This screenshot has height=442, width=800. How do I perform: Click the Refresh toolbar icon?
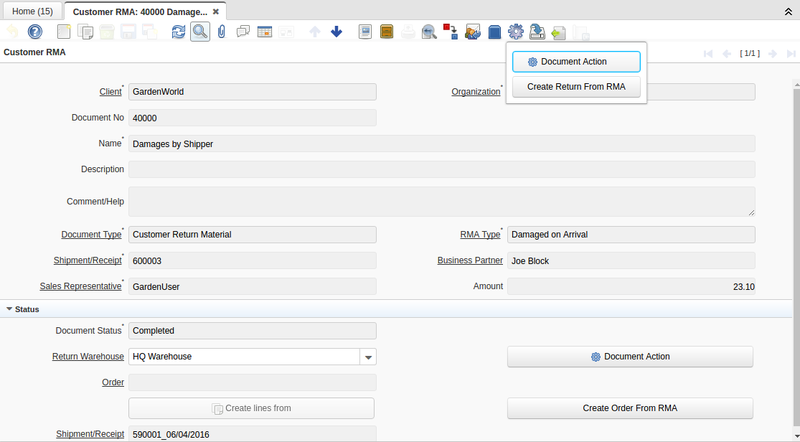(179, 32)
